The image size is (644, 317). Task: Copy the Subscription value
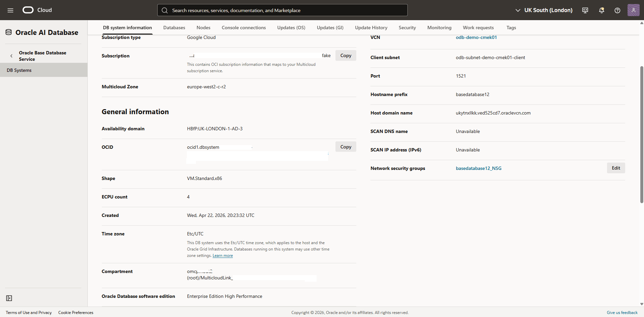click(346, 55)
